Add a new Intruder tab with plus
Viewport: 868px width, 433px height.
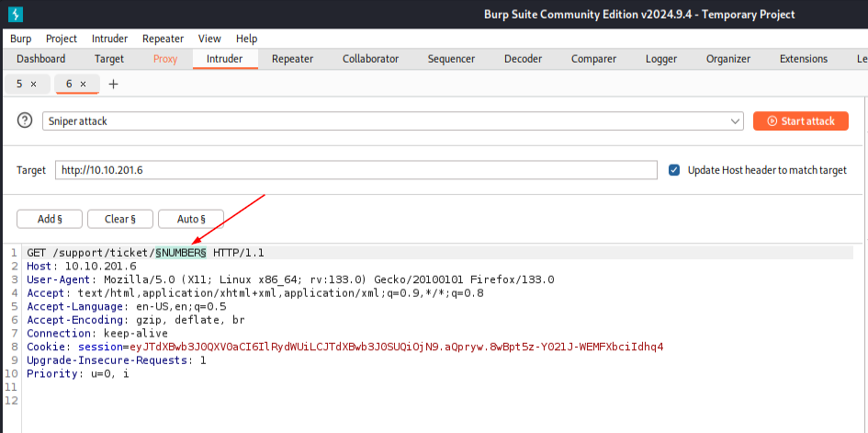point(114,84)
